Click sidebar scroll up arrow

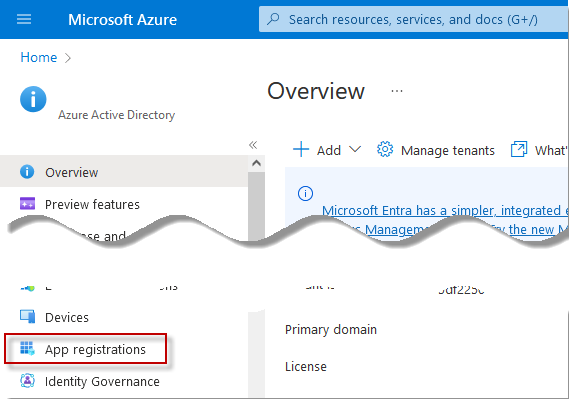coord(257,163)
